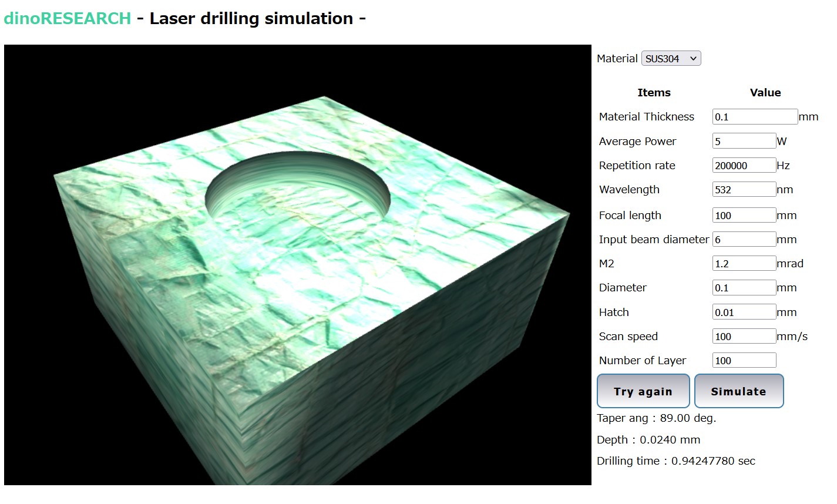Viewport: 837px width, 504px height.
Task: Focus the Repetition rate field
Action: click(x=744, y=166)
